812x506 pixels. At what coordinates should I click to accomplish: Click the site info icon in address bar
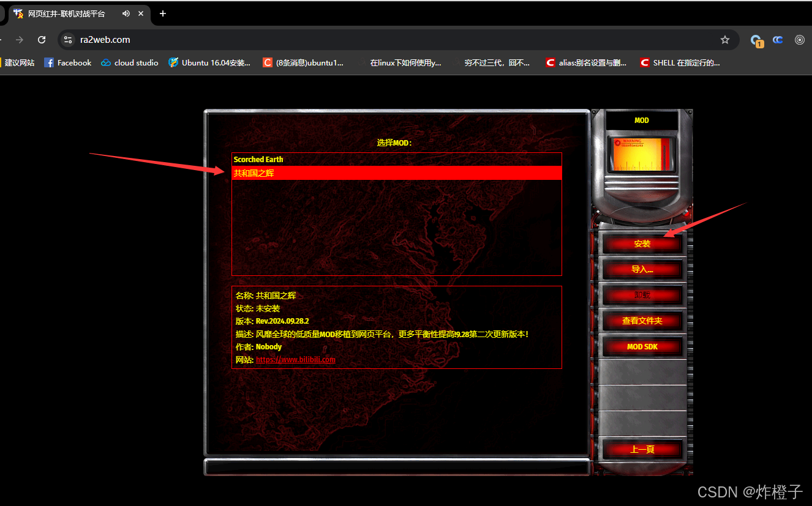click(68, 40)
